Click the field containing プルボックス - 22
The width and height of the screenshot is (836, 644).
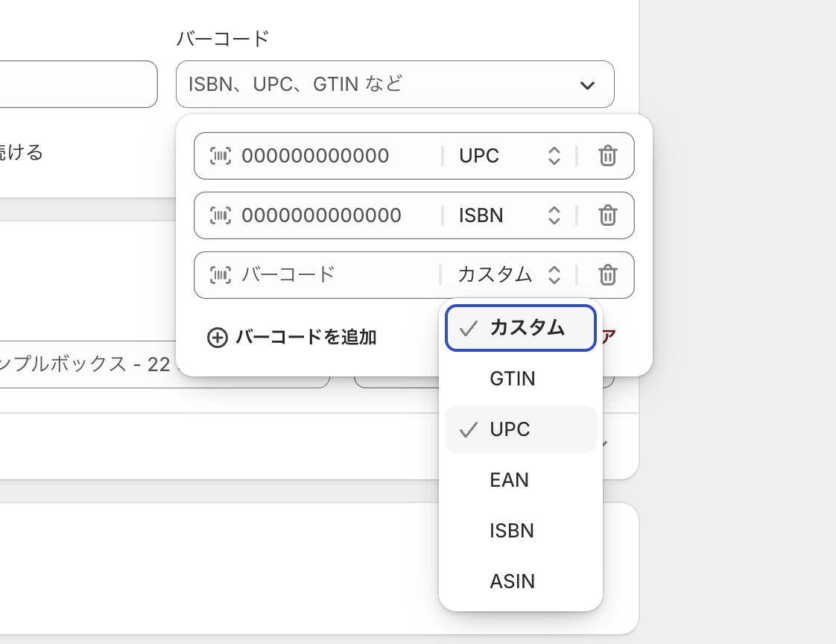tap(165, 364)
